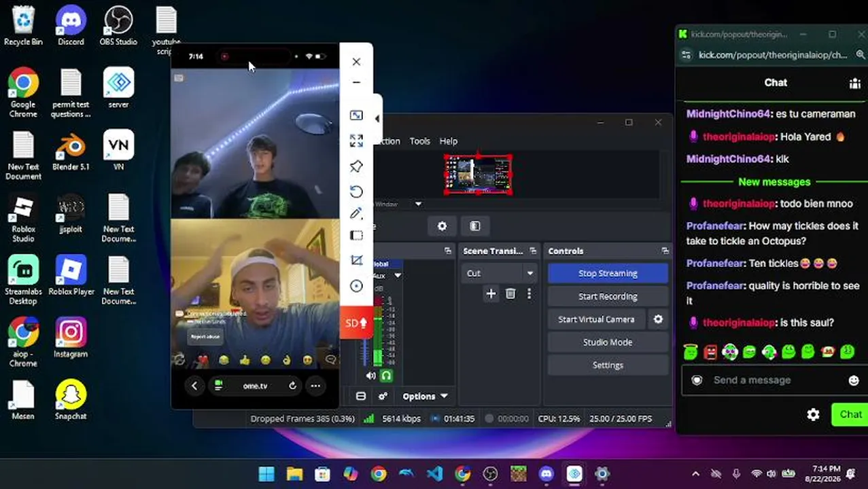The width and height of the screenshot is (868, 489).
Task: Click the OBS preview thumbnail with red outline
Action: pos(478,175)
